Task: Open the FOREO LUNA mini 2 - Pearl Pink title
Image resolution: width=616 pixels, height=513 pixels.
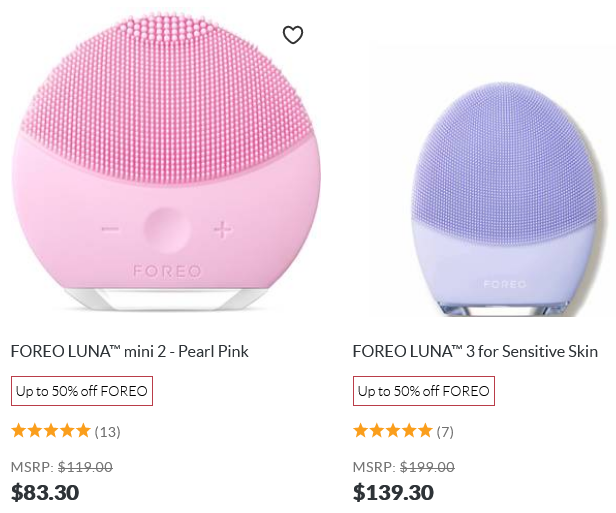Action: pos(130,351)
